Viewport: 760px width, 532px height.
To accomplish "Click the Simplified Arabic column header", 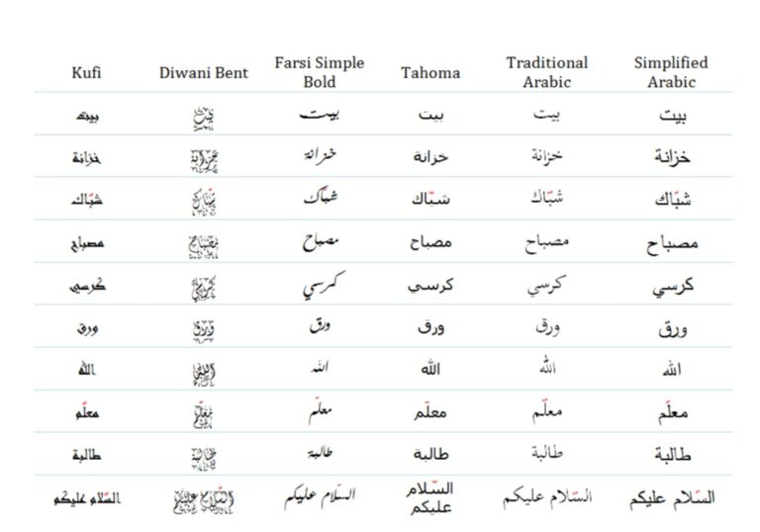I will coord(672,72).
